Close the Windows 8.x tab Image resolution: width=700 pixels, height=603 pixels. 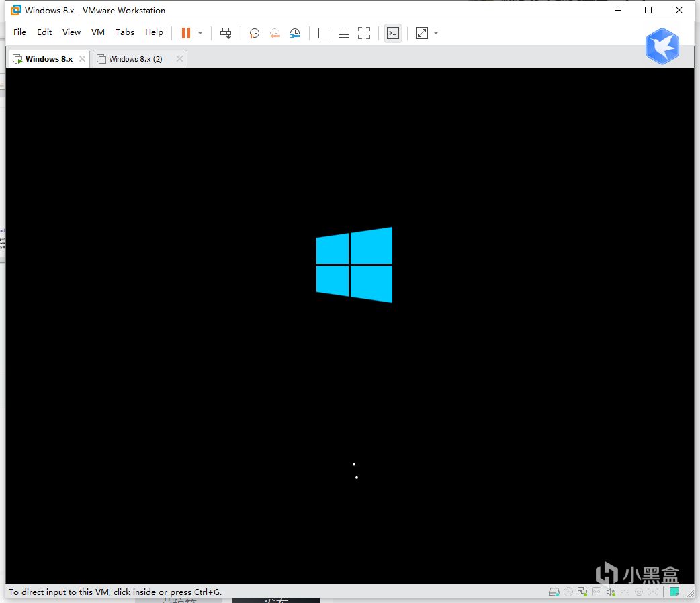click(82, 58)
